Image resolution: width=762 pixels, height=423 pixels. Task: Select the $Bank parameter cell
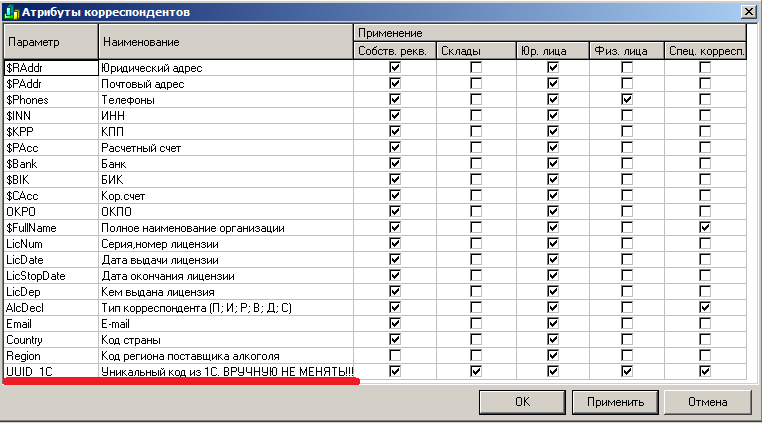[49, 164]
